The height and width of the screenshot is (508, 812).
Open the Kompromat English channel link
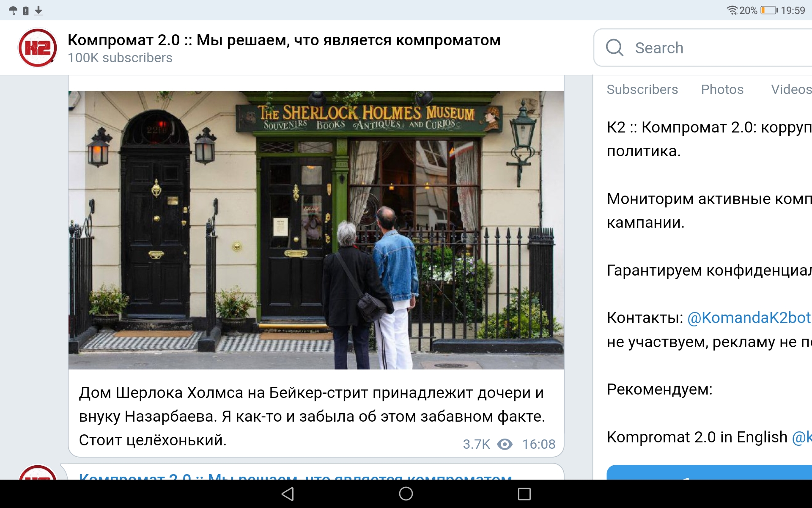802,437
